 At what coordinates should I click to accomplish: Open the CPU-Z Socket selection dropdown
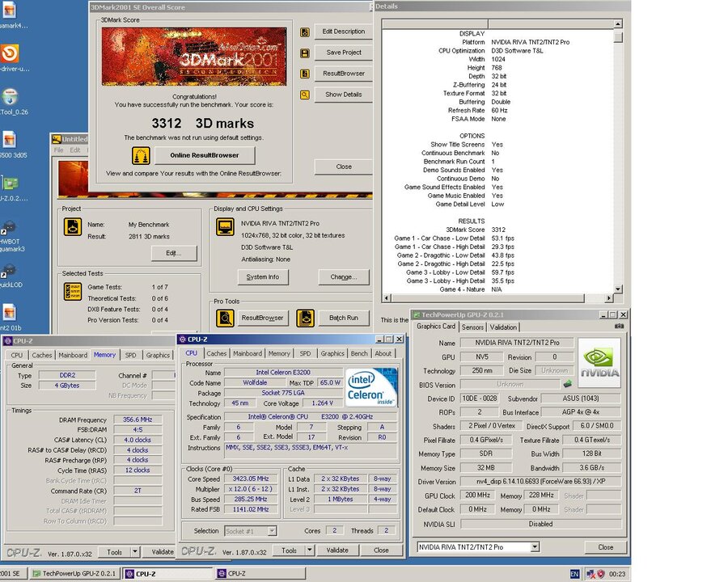point(272,530)
